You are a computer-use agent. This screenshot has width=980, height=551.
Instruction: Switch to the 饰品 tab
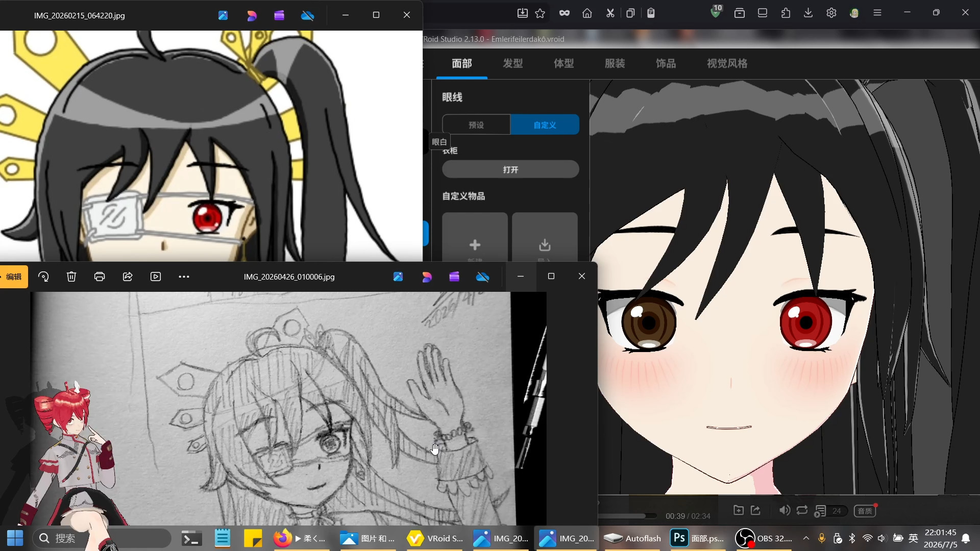pos(666,63)
